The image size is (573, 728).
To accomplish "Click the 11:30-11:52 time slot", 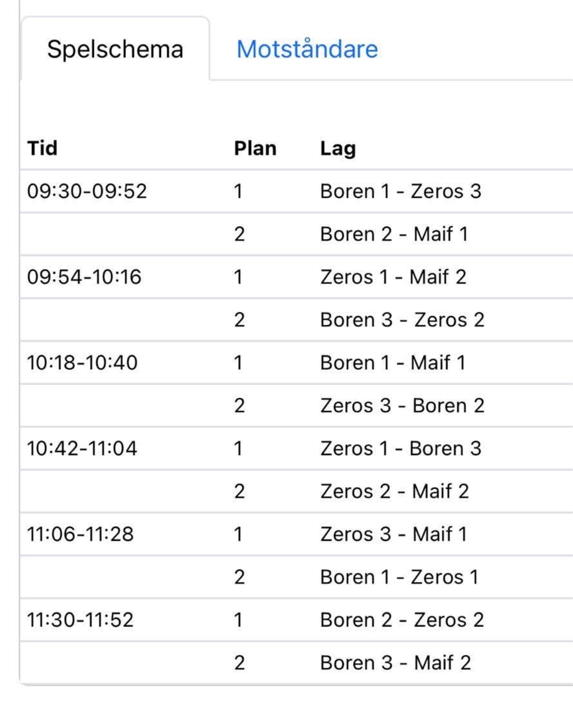I will click(x=80, y=620).
